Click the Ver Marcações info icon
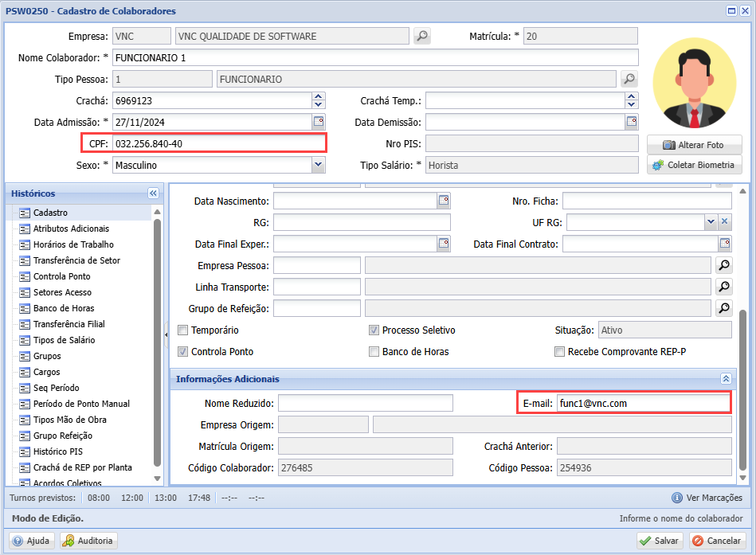The width and height of the screenshot is (756, 555). pyautogui.click(x=677, y=498)
